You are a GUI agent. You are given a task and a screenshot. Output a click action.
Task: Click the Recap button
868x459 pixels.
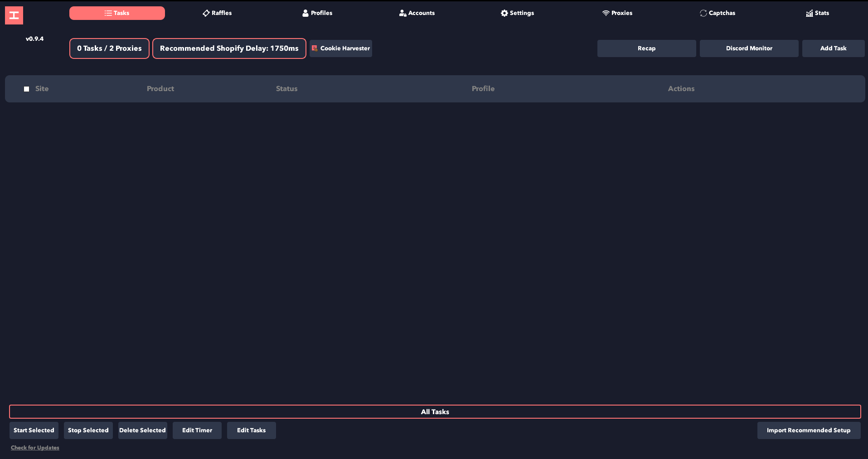(646, 48)
